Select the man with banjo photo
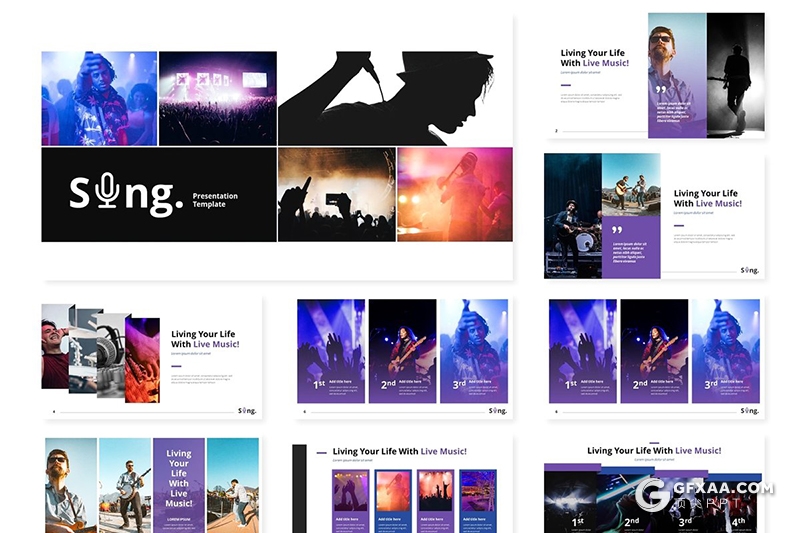 click(x=125, y=484)
